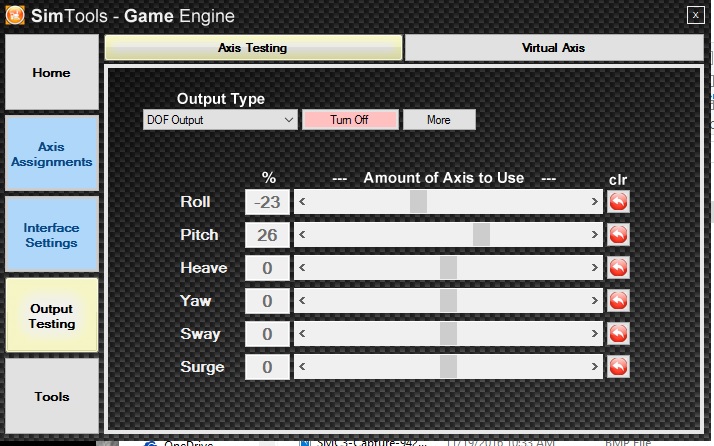Increase Roll slider with right arrow
The width and height of the screenshot is (714, 446).
[x=594, y=201]
